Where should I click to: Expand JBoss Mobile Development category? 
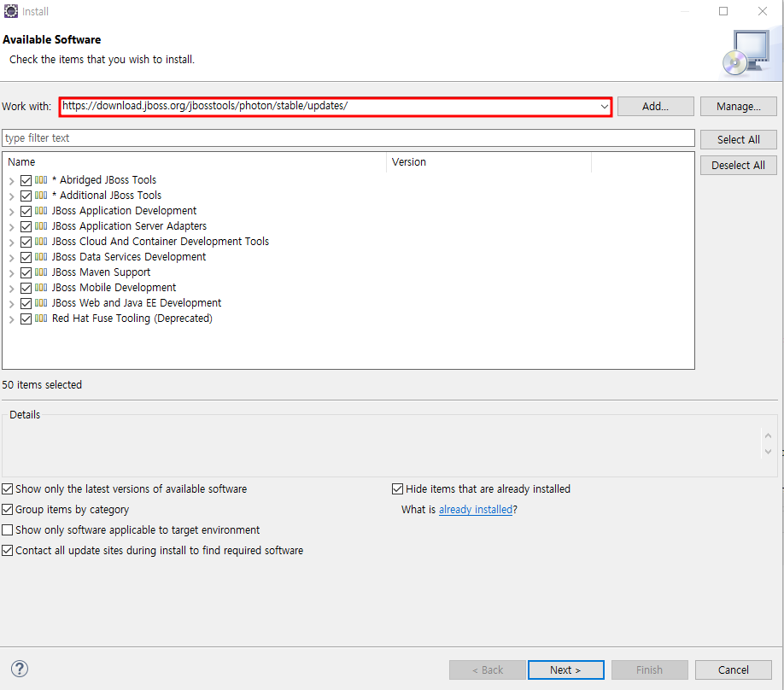[11, 289]
